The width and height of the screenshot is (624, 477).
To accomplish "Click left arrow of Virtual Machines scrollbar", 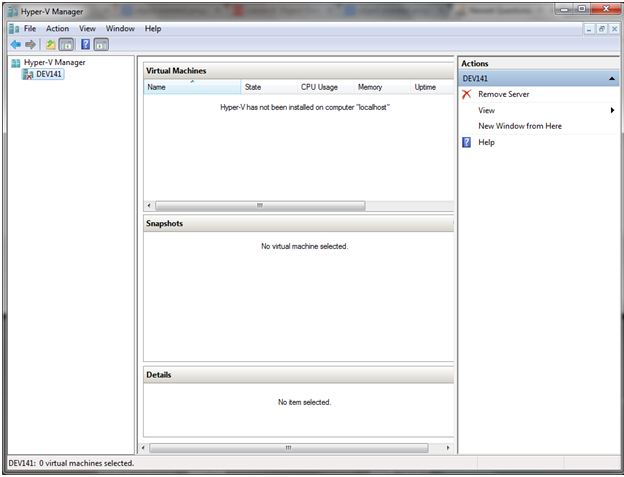I will point(149,206).
